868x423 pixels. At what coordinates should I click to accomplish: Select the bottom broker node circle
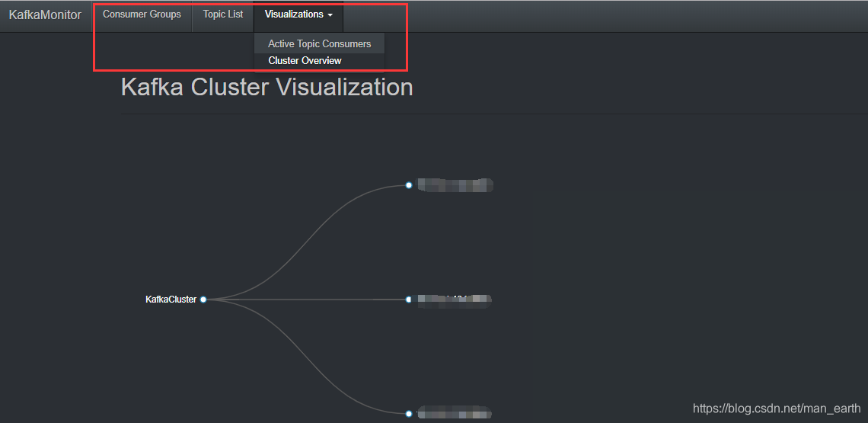coord(409,414)
